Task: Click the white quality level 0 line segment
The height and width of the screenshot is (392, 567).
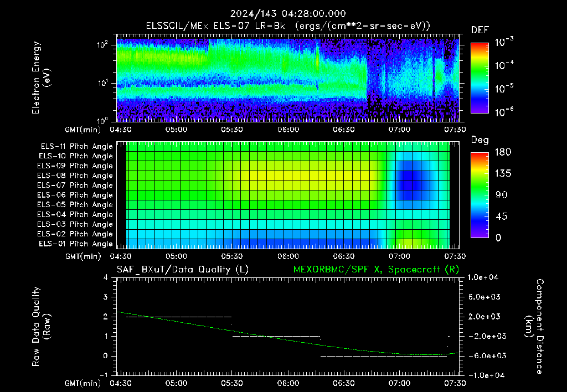Action: click(384, 356)
